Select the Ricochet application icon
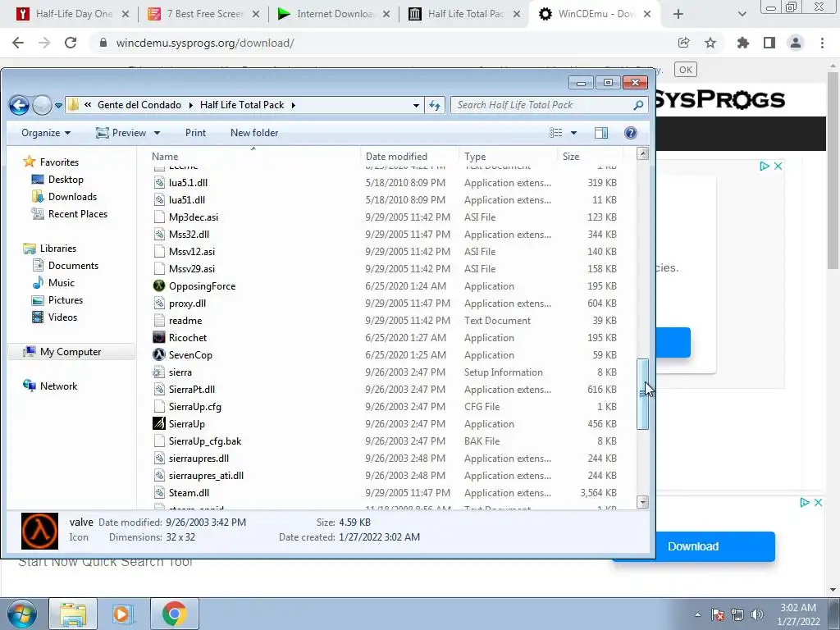 (159, 337)
